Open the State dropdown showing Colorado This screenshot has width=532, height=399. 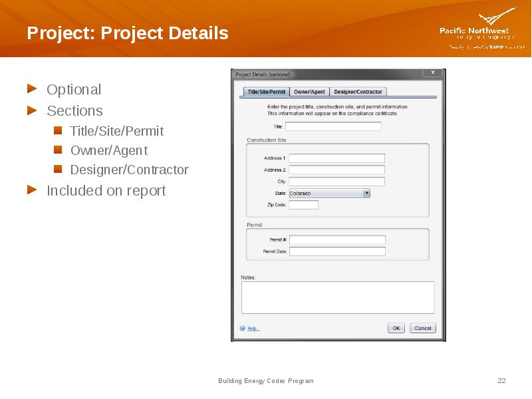329,194
